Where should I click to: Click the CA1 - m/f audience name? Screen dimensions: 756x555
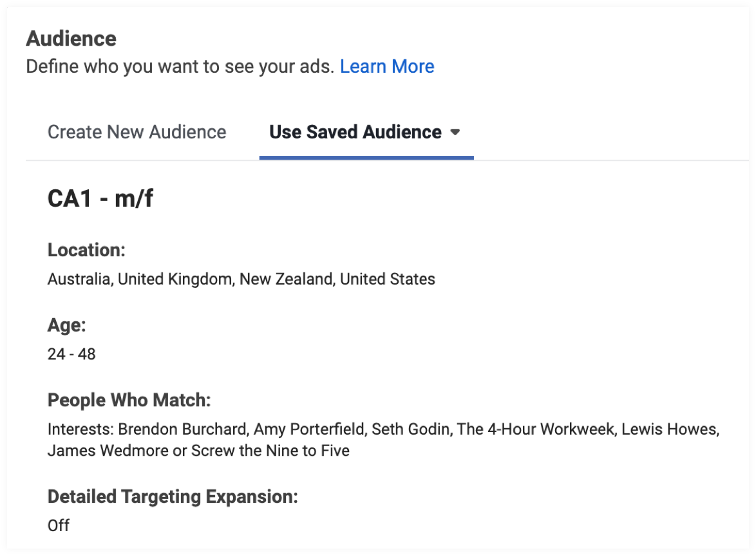coord(100,199)
